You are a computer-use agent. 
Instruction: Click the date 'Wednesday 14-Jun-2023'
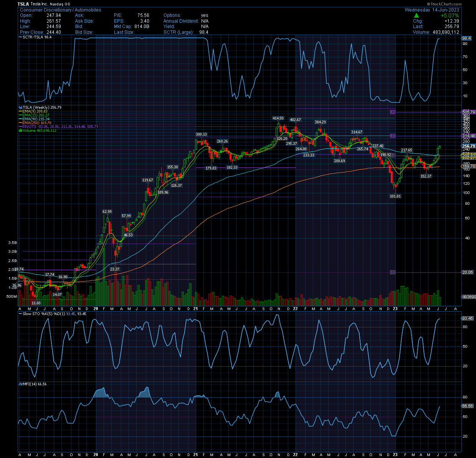point(432,10)
